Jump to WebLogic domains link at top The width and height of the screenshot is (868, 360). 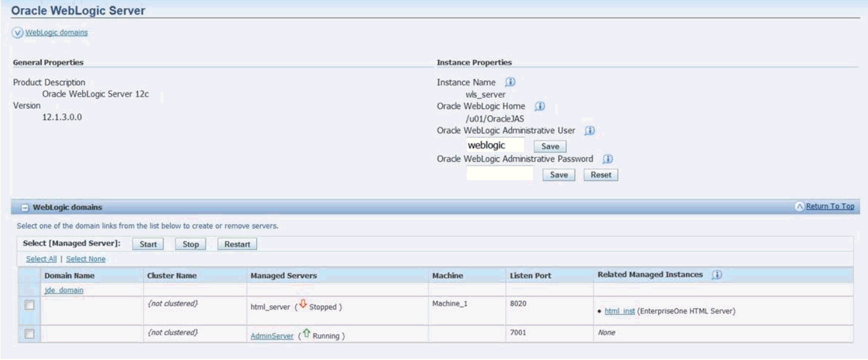tap(56, 32)
